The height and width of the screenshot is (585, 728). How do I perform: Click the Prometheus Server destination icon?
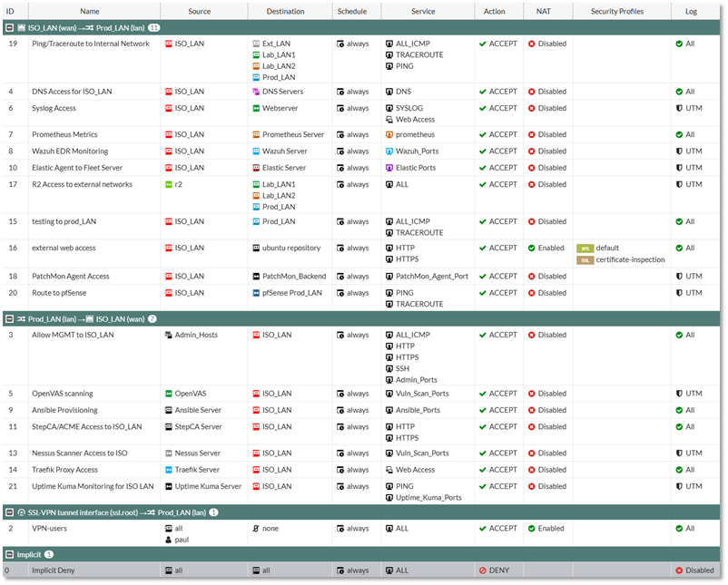pos(256,135)
